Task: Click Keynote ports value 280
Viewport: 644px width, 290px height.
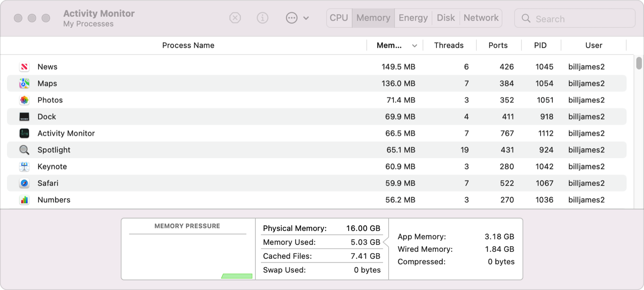Action: [x=507, y=166]
